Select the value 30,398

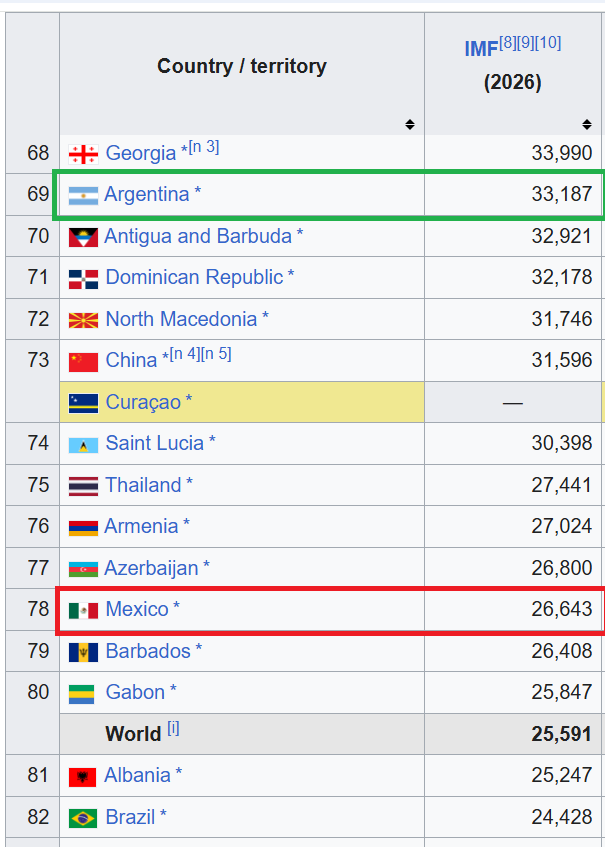(x=562, y=443)
